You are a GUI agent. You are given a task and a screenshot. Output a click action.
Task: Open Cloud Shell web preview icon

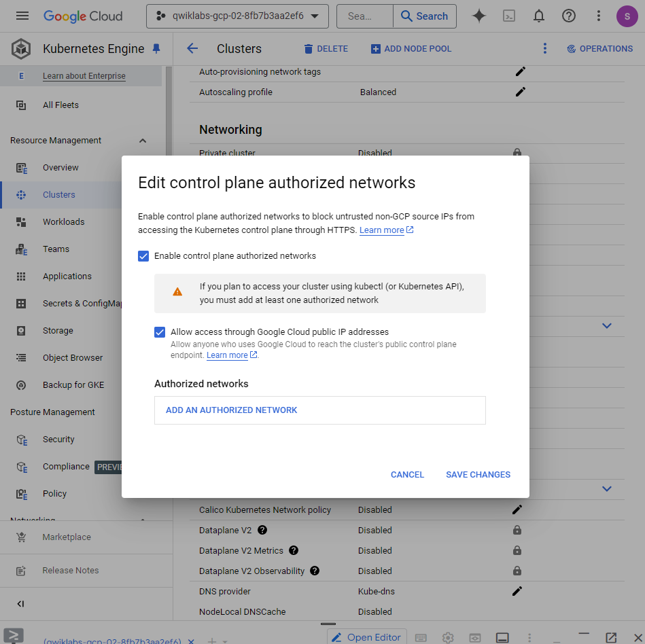point(475,637)
